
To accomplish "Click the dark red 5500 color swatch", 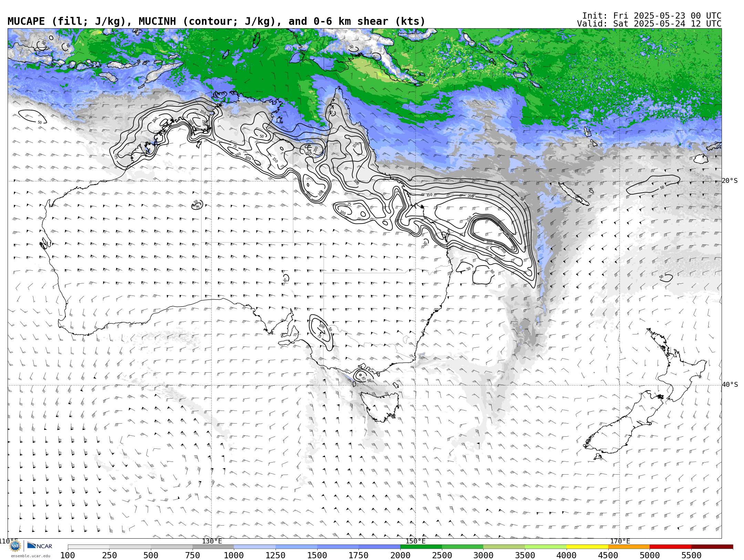I will (x=712, y=547).
